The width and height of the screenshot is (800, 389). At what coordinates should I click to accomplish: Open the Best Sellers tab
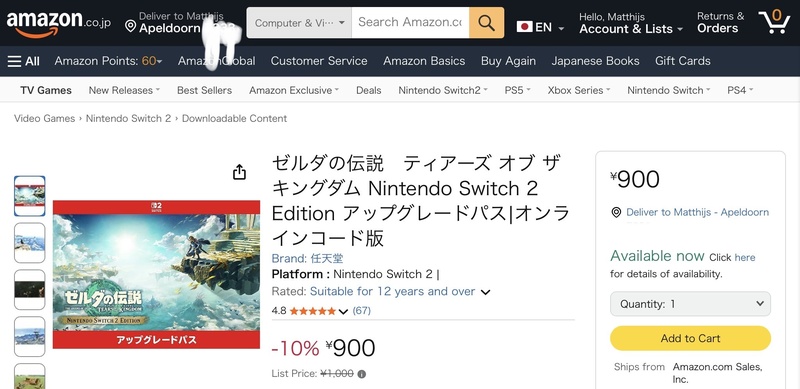[x=204, y=90]
